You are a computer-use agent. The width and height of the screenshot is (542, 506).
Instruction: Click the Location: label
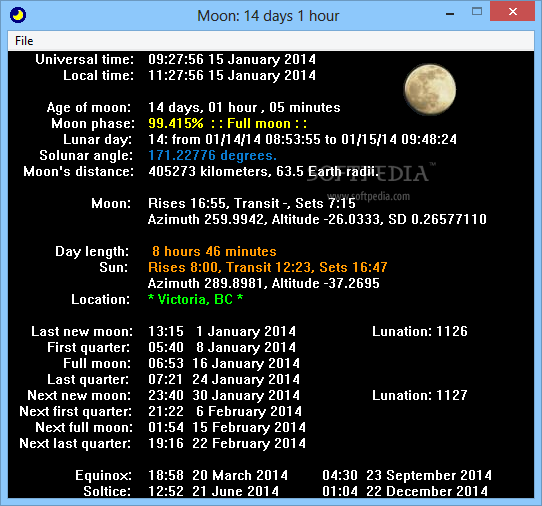[101, 299]
